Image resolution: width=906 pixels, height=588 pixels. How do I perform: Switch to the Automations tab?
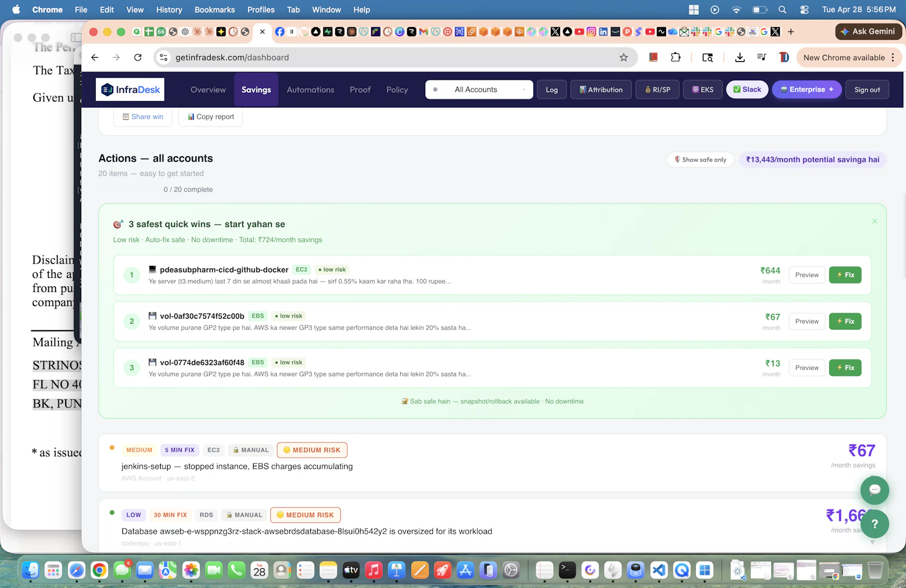[310, 89]
